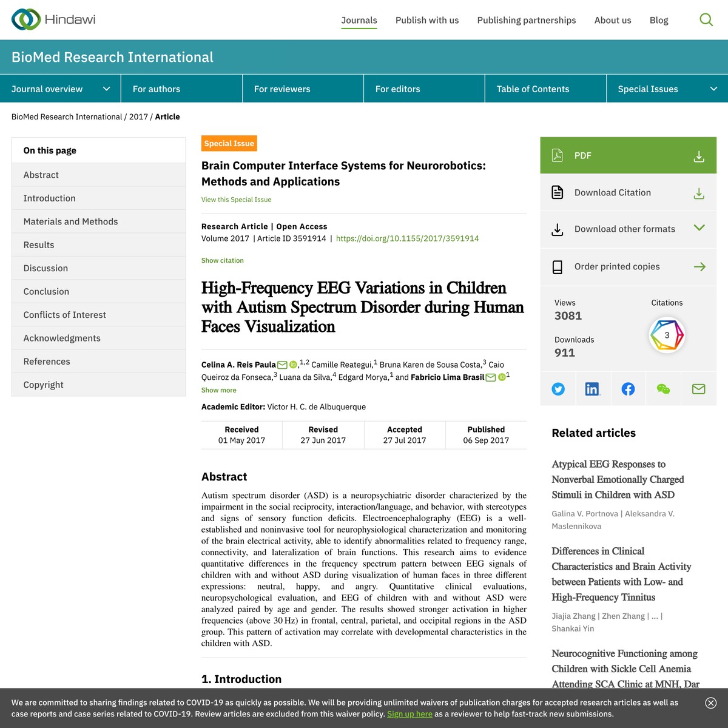Open Celina A. Reis Paula's ORCID icon
Image resolution: width=728 pixels, height=728 pixels.
click(x=292, y=365)
